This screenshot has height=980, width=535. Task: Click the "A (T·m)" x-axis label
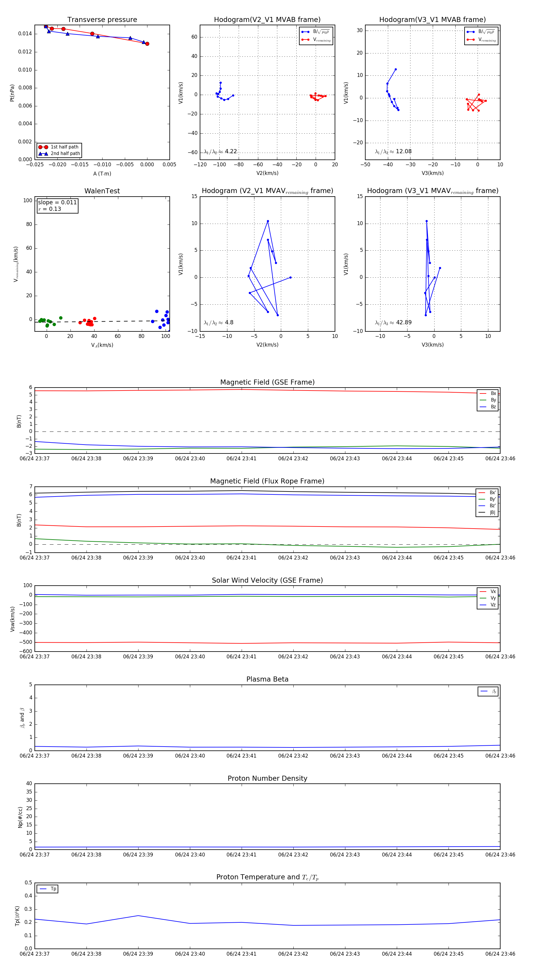pos(102,173)
